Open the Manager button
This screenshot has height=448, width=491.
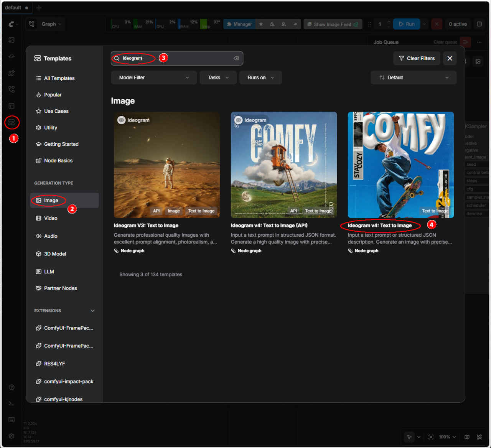pyautogui.click(x=239, y=24)
